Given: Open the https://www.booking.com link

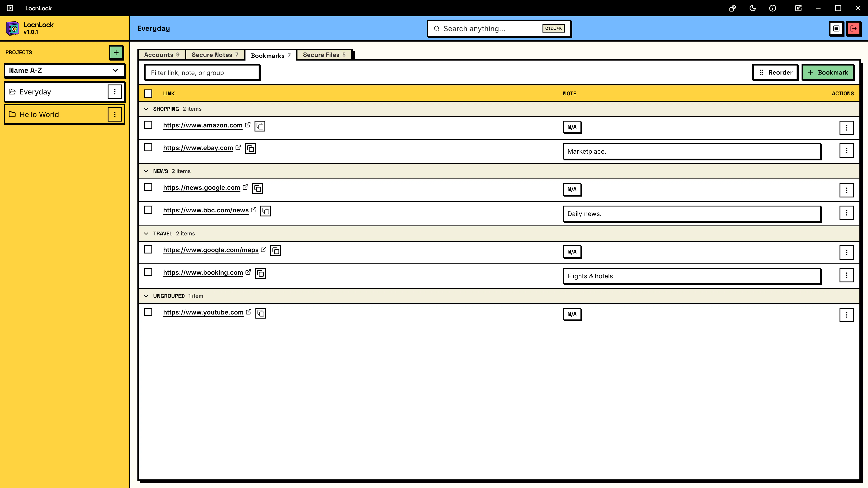Looking at the screenshot, I should click(x=203, y=272).
